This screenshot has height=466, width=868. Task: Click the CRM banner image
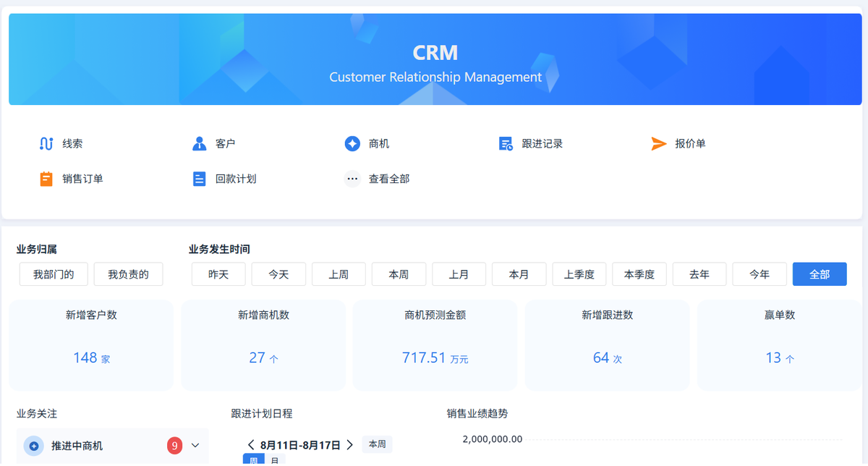pyautogui.click(x=435, y=59)
